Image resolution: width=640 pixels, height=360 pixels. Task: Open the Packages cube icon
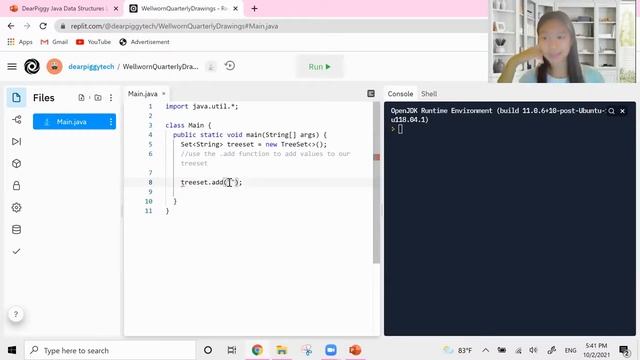pyautogui.click(x=16, y=164)
